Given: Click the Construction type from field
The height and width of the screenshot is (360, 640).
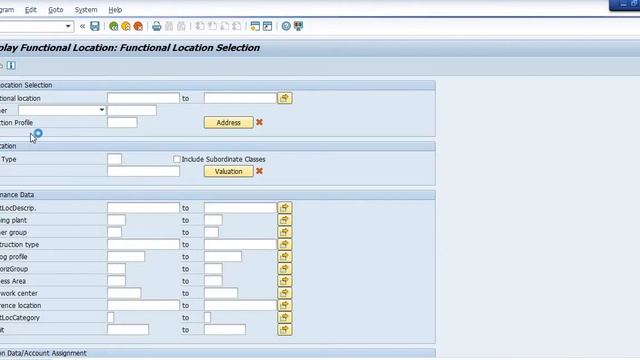Looking at the screenshot, I should click(143, 244).
